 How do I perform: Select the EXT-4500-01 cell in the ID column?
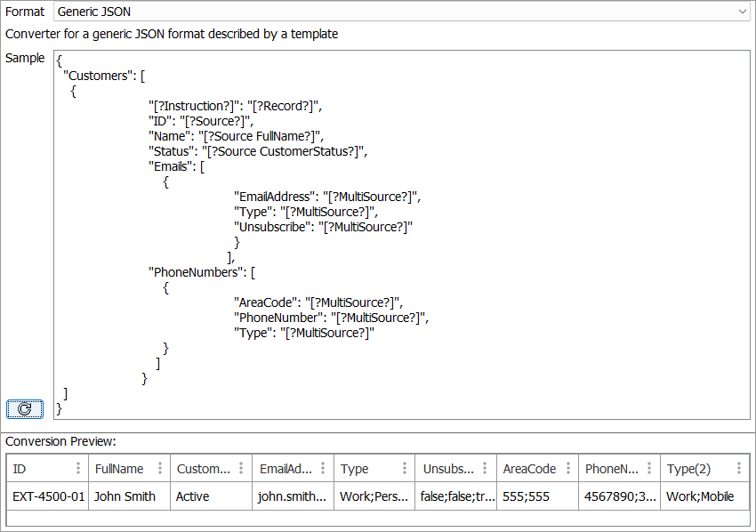tap(48, 496)
